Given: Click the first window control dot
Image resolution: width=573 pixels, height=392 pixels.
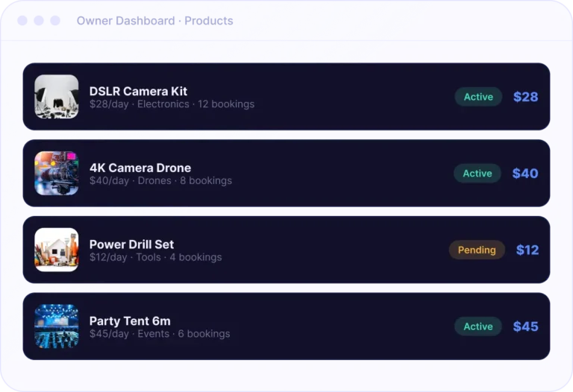Looking at the screenshot, I should (x=22, y=20).
